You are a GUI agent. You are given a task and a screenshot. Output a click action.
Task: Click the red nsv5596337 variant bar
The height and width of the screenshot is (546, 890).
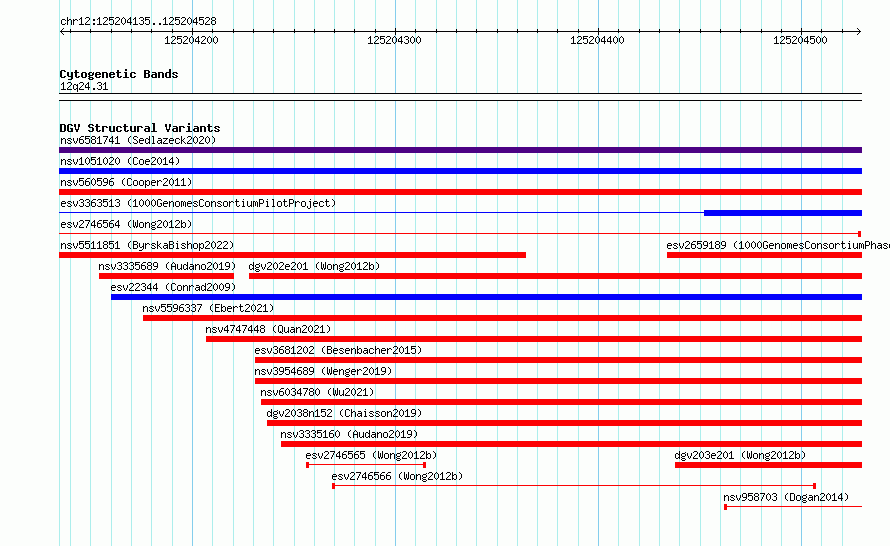502,318
